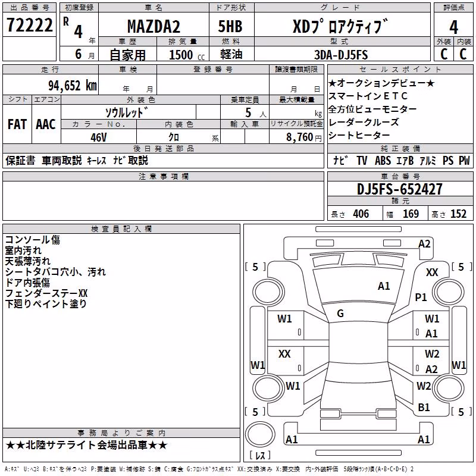Screen dimensions: 476x476
Task: Click the fuel type 軽油
Action: (x=231, y=54)
